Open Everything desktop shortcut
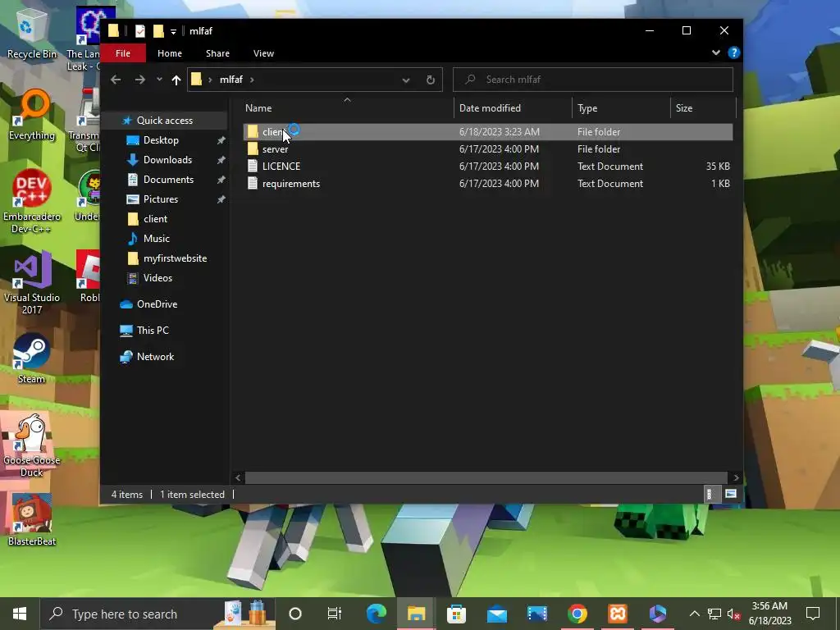This screenshot has height=630, width=840. tap(32, 115)
